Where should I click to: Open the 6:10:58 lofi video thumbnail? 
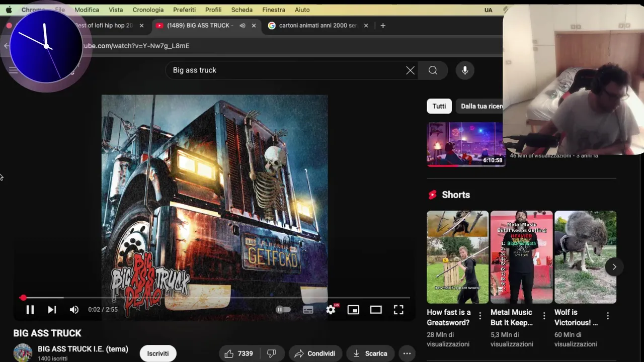pyautogui.click(x=465, y=144)
